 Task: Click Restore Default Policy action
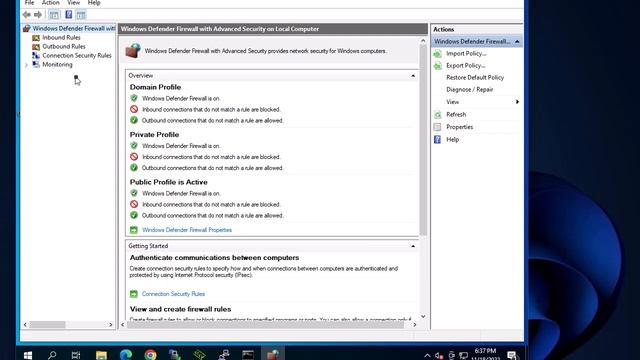[x=475, y=78]
